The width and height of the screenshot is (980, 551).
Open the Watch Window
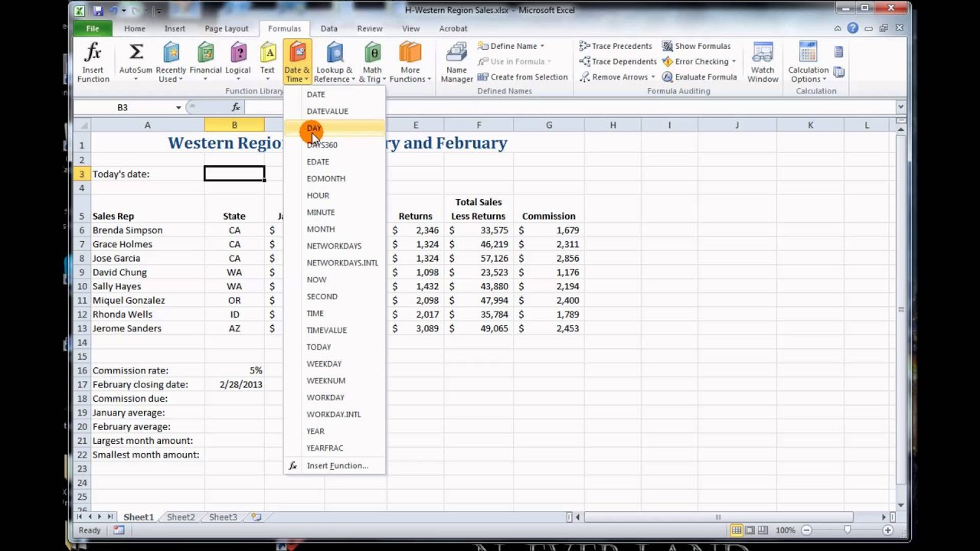[x=763, y=63]
